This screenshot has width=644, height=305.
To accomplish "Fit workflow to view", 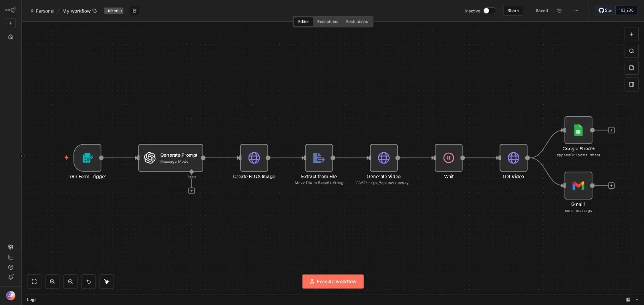I will 34,282.
